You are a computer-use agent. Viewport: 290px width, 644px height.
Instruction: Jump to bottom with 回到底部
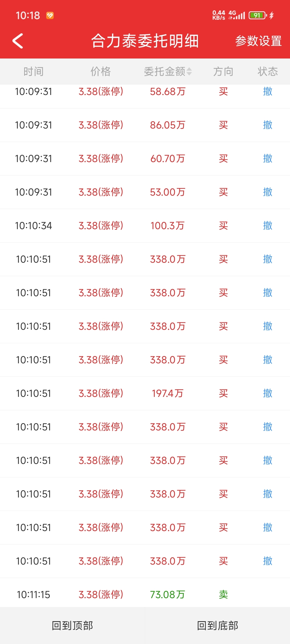218,625
